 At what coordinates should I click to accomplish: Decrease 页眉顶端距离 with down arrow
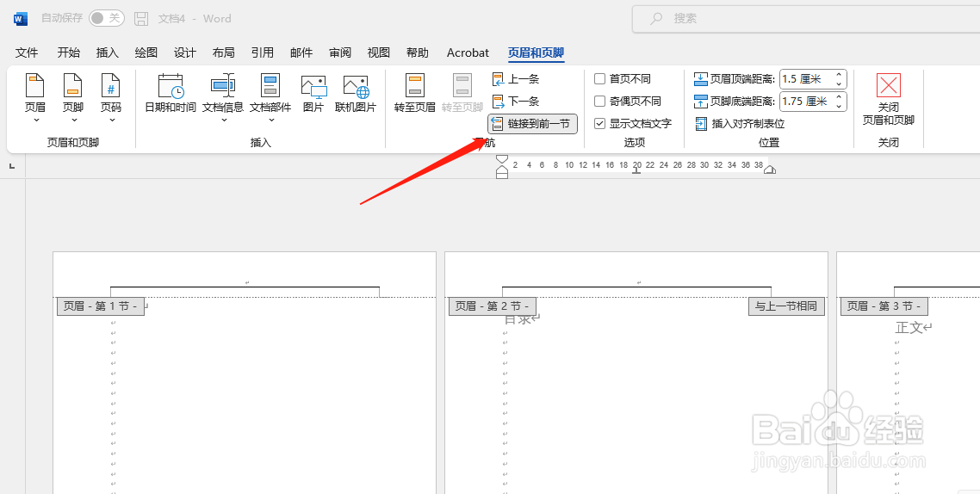[x=840, y=83]
